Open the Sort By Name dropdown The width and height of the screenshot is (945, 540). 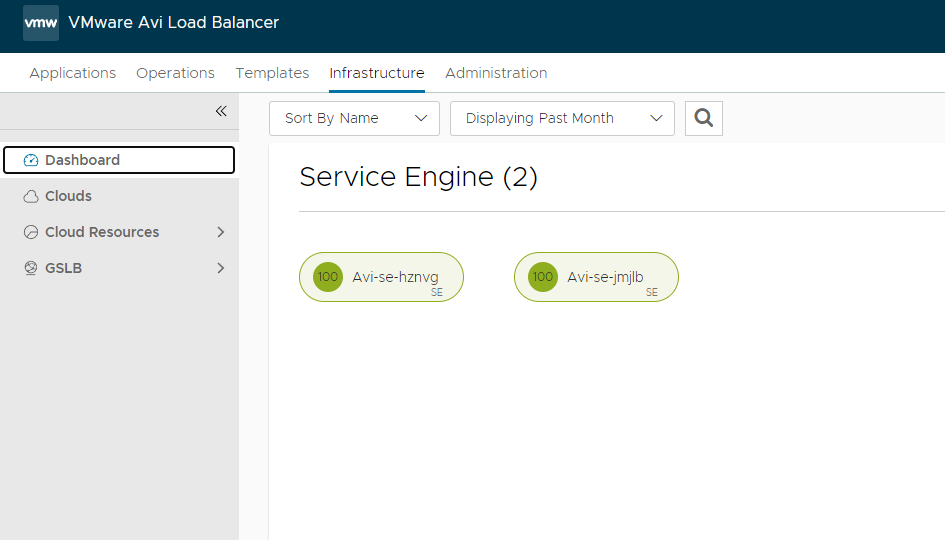(354, 118)
